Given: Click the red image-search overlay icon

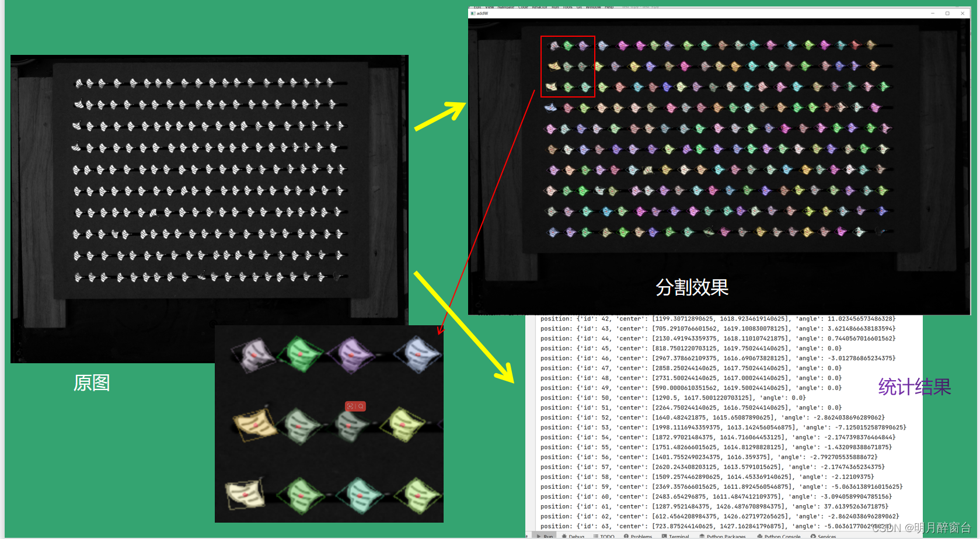Looking at the screenshot, I should (355, 406).
